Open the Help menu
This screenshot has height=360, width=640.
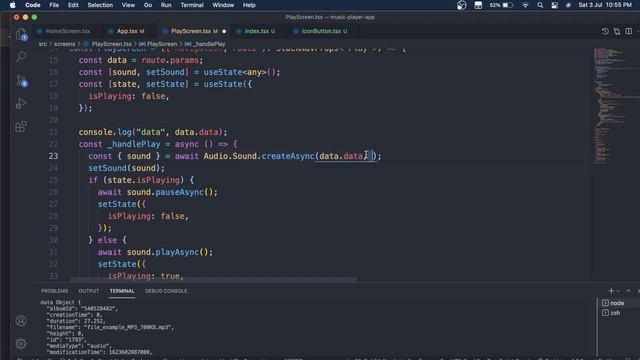[x=249, y=5]
